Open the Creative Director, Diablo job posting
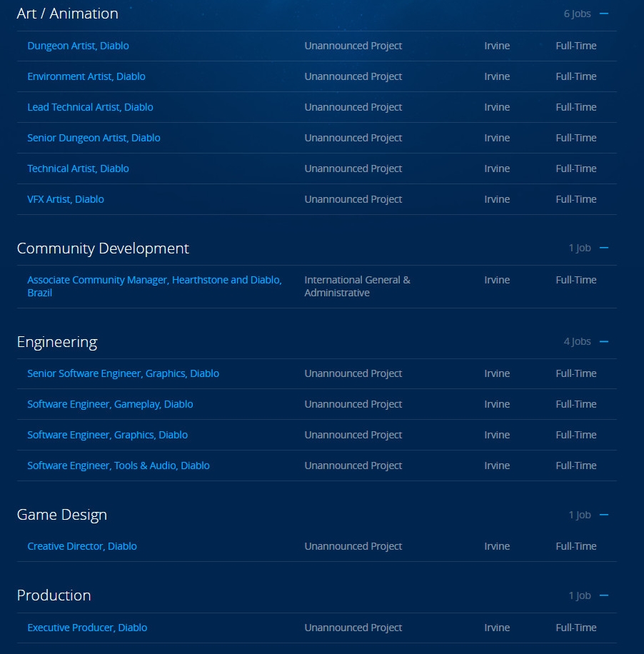 [x=82, y=546]
